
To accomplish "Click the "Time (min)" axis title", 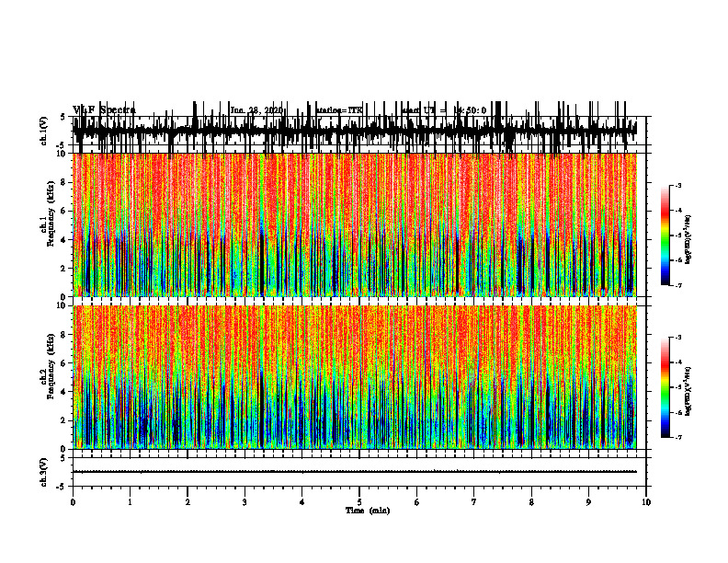I will [368, 511].
